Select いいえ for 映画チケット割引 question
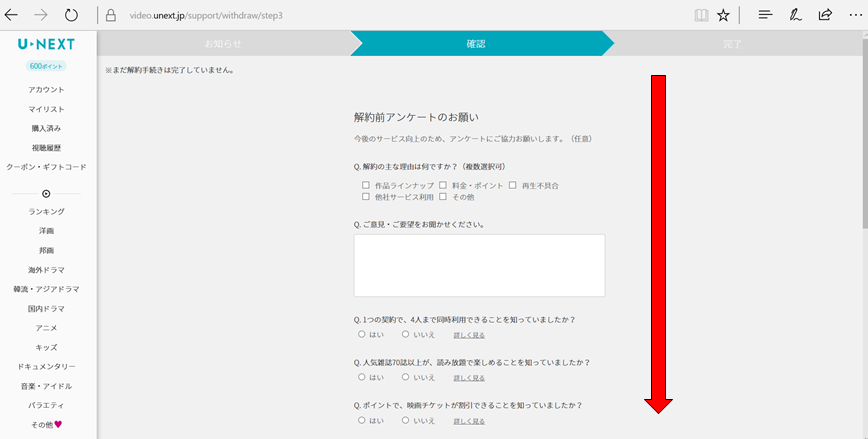Image resolution: width=868 pixels, height=439 pixels. [x=405, y=420]
